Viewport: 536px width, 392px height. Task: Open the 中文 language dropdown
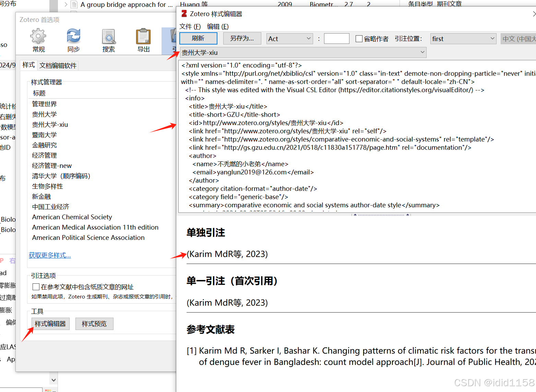pyautogui.click(x=518, y=39)
